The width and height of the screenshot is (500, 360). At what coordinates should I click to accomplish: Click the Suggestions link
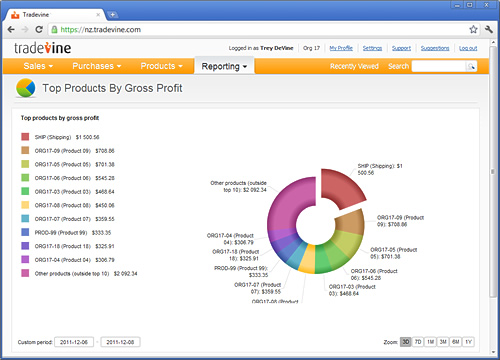435,48
